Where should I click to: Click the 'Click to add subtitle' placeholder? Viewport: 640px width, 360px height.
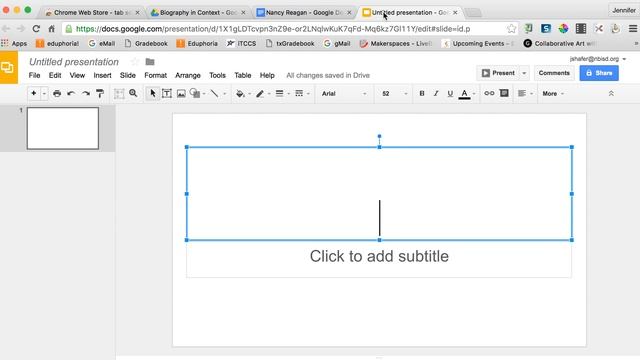(379, 256)
